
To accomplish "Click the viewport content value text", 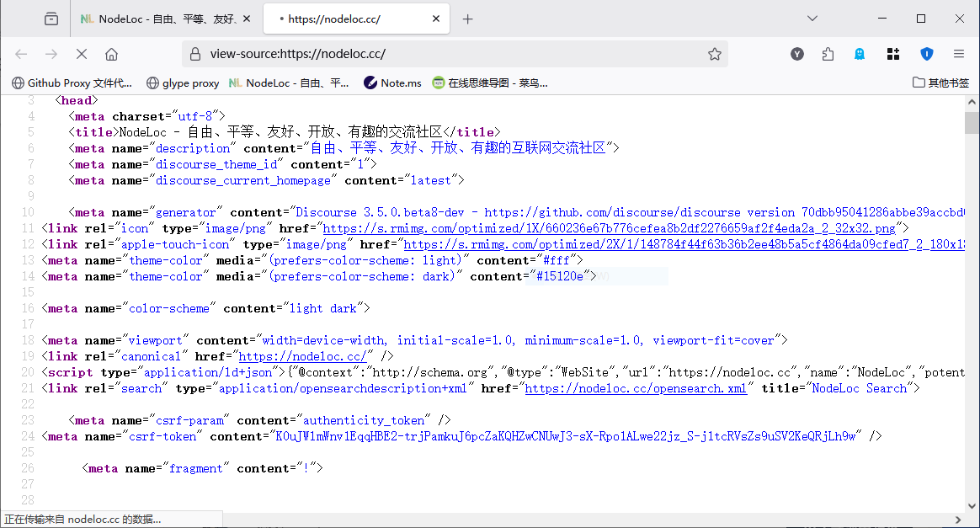I will tap(518, 340).
